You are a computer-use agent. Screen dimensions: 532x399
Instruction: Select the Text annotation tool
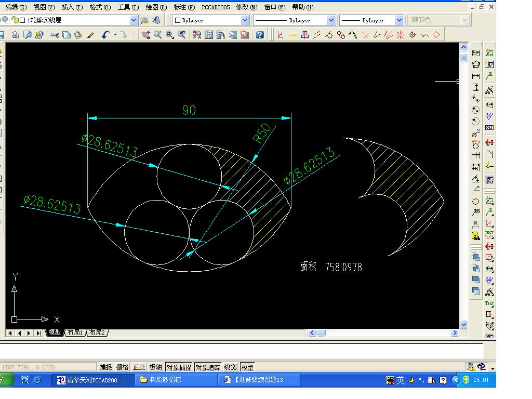(489, 303)
